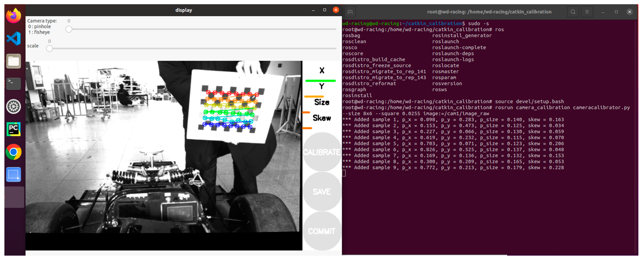Click the Camera type slider handle
The width and height of the screenshot is (644, 262).
point(69,29)
